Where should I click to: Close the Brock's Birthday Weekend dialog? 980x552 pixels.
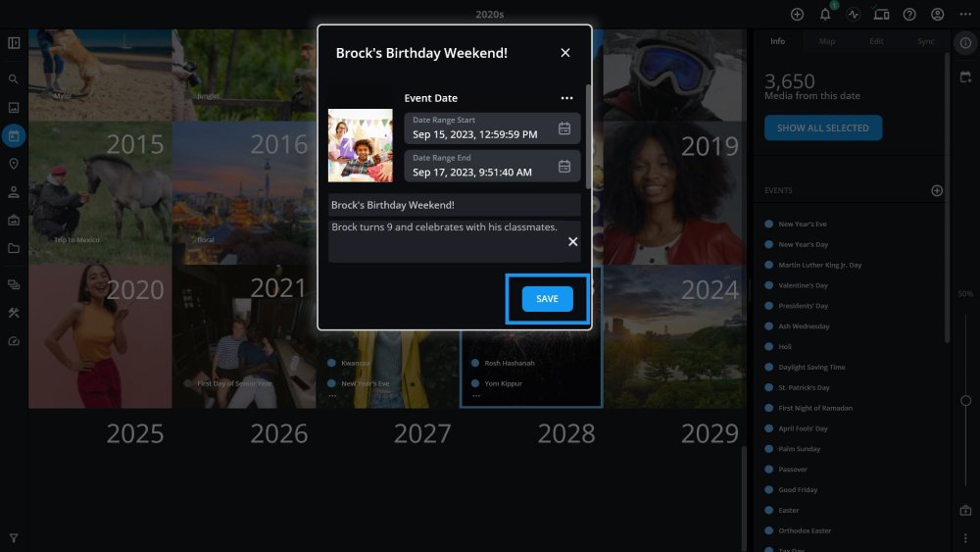coord(565,53)
